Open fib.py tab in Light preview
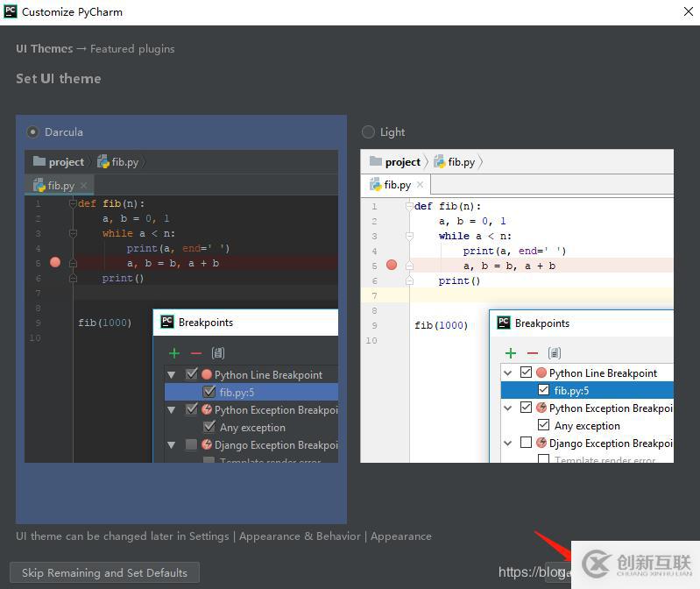 point(397,185)
